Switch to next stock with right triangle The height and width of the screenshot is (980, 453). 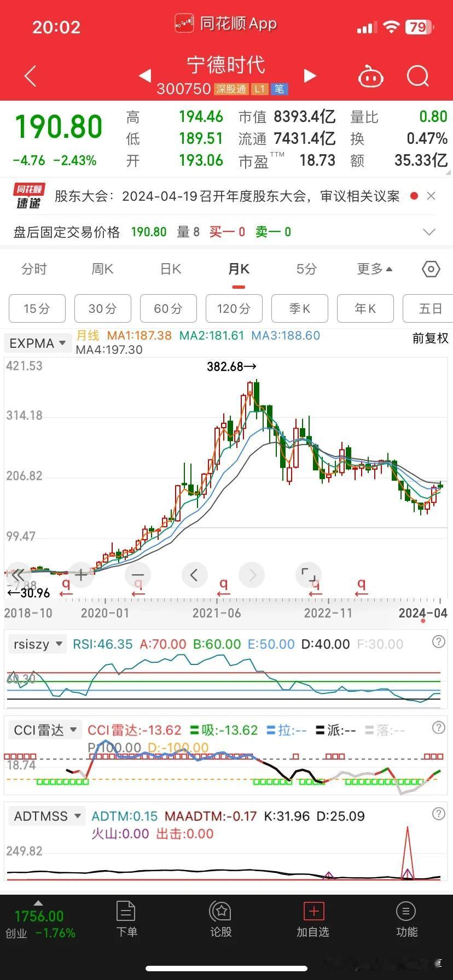click(310, 76)
